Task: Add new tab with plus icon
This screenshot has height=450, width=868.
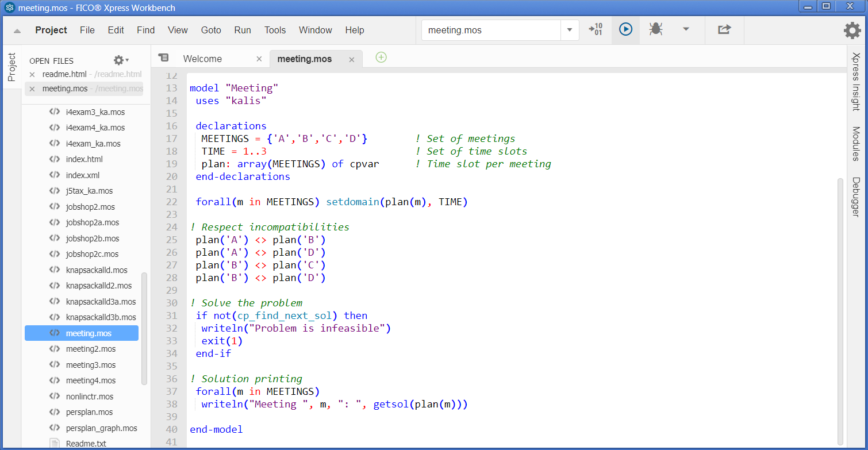Action: point(381,57)
